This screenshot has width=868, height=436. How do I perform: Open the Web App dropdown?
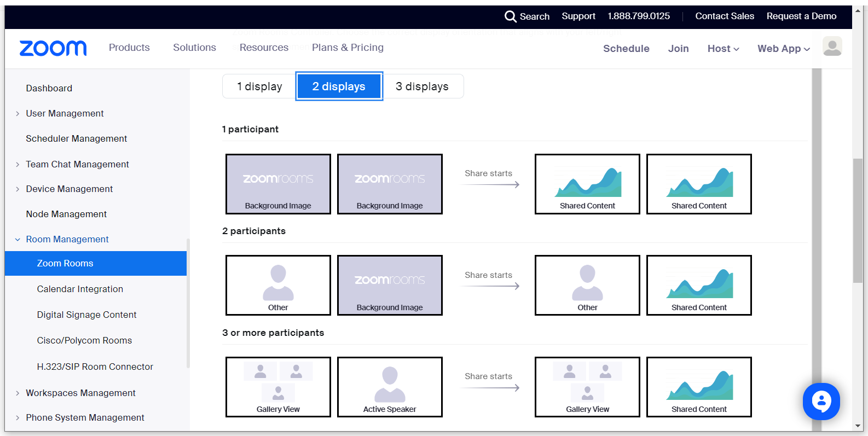[x=783, y=49]
